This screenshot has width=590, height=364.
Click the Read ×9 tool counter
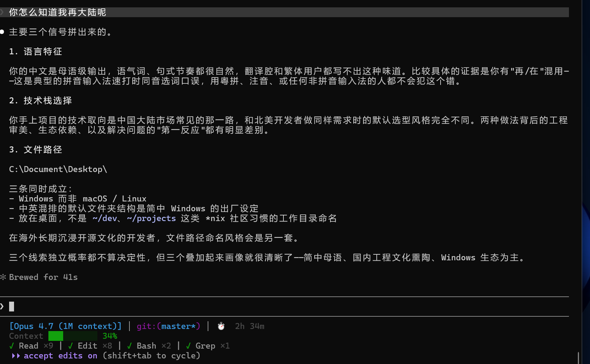pyautogui.click(x=36, y=346)
